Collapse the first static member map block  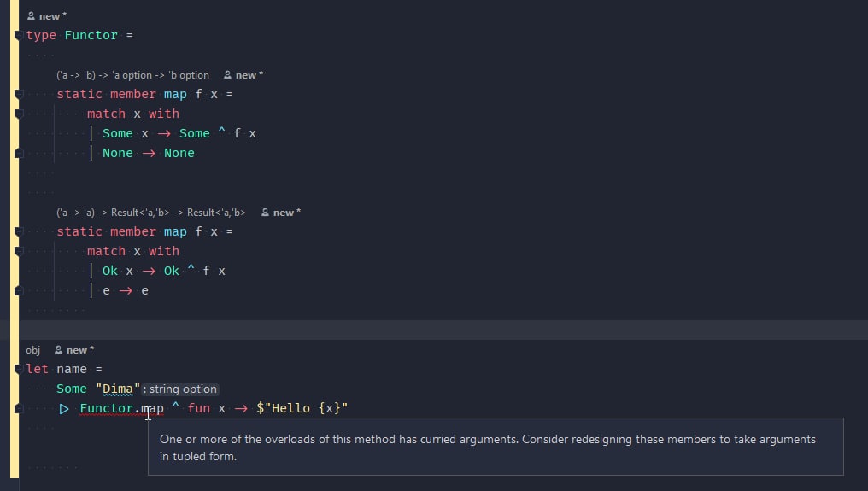click(x=18, y=94)
